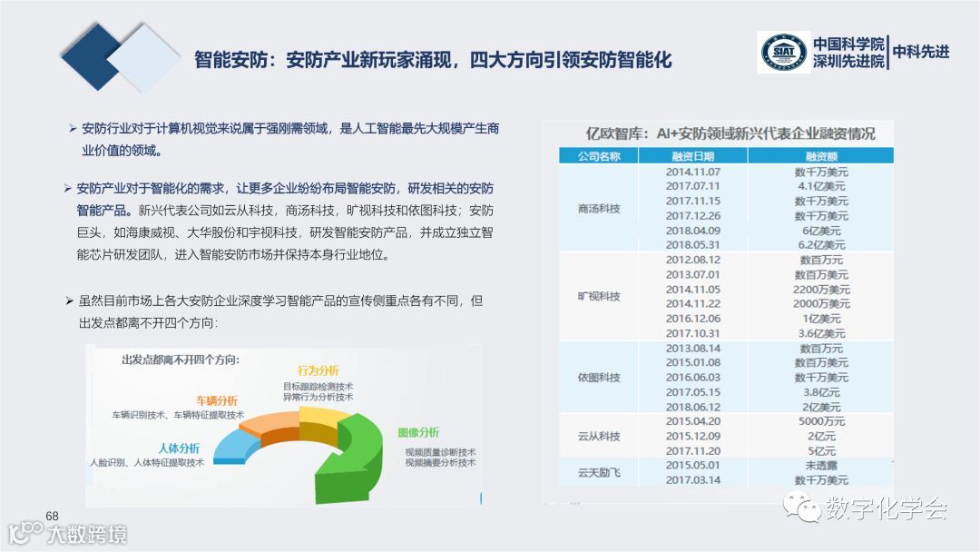Select the 云从科技 company cell
This screenshot has height=552, width=980.
[x=599, y=437]
